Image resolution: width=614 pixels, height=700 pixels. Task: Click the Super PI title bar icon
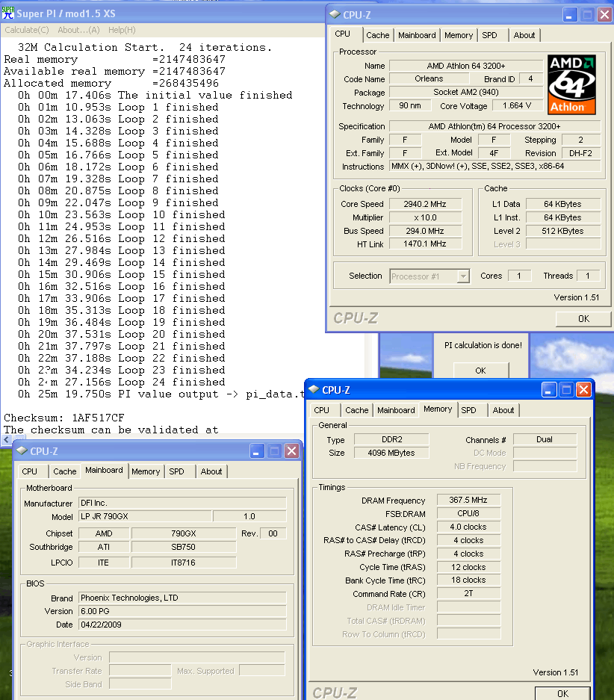coord(7,13)
